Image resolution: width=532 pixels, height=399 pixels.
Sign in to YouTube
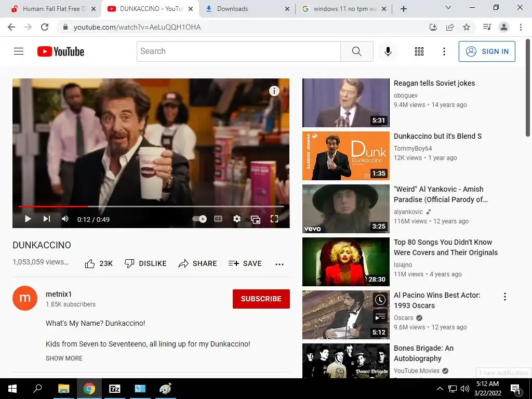[x=487, y=51]
